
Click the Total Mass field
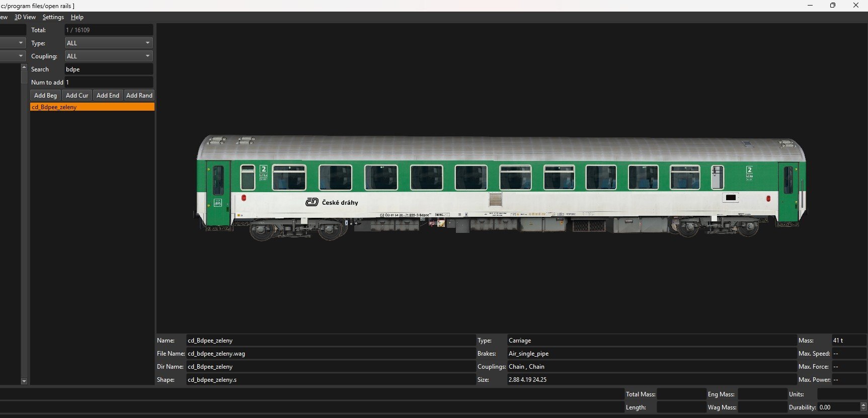[682, 394]
